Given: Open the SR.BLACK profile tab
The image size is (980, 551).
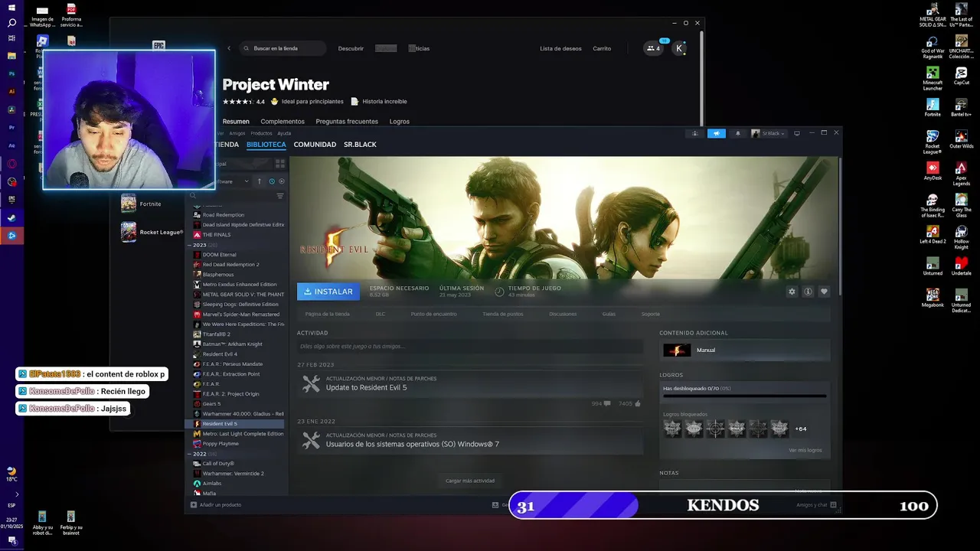Looking at the screenshot, I should (x=360, y=145).
